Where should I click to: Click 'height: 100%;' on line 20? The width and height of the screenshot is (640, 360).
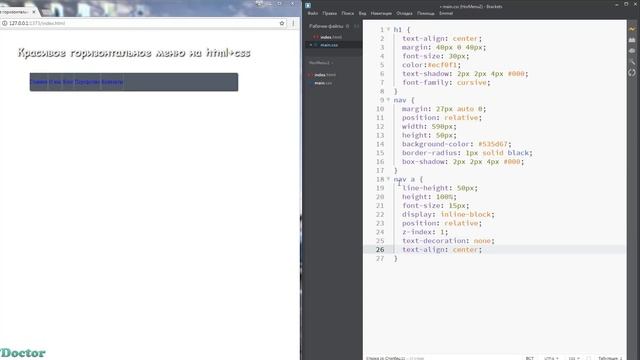(429, 197)
